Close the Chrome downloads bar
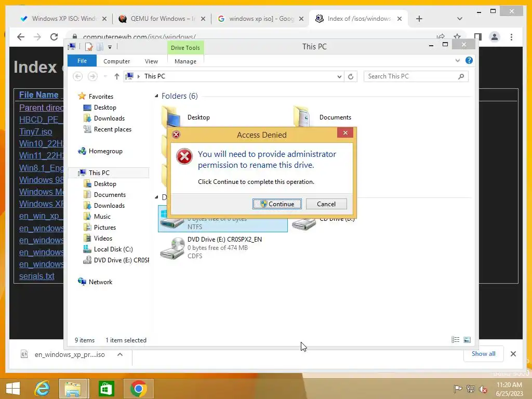Image resolution: width=532 pixels, height=399 pixels. (513, 354)
